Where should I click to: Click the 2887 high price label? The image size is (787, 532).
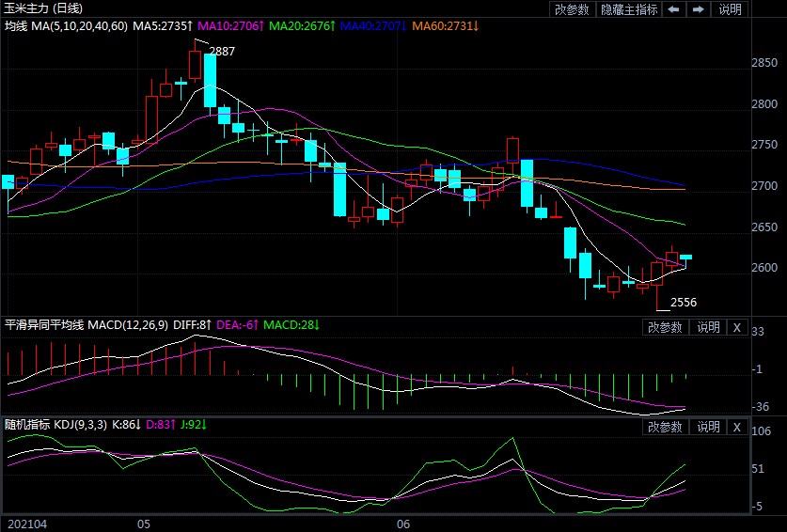point(222,51)
